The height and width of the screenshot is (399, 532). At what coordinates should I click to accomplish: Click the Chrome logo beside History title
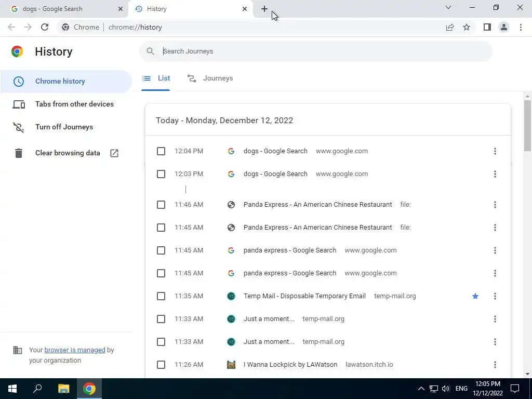(x=17, y=51)
